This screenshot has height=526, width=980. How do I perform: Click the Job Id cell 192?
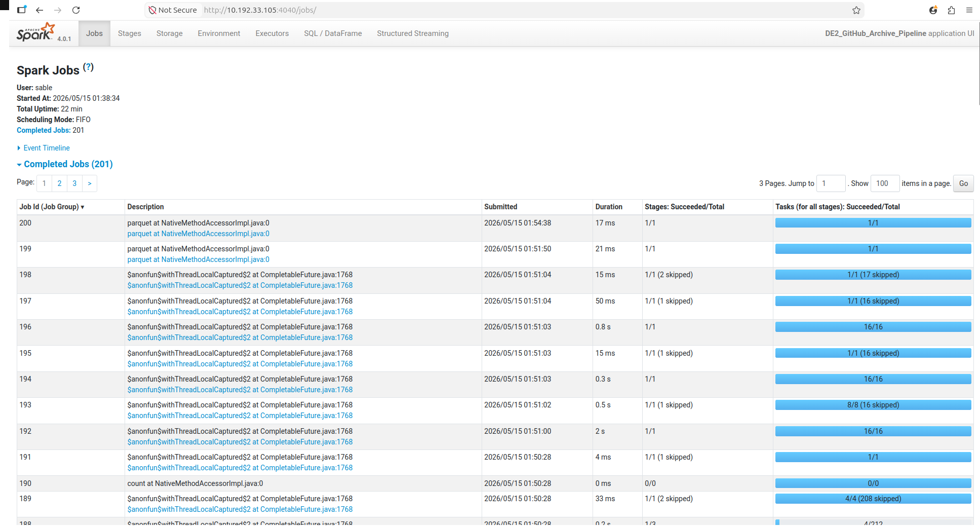25,431
